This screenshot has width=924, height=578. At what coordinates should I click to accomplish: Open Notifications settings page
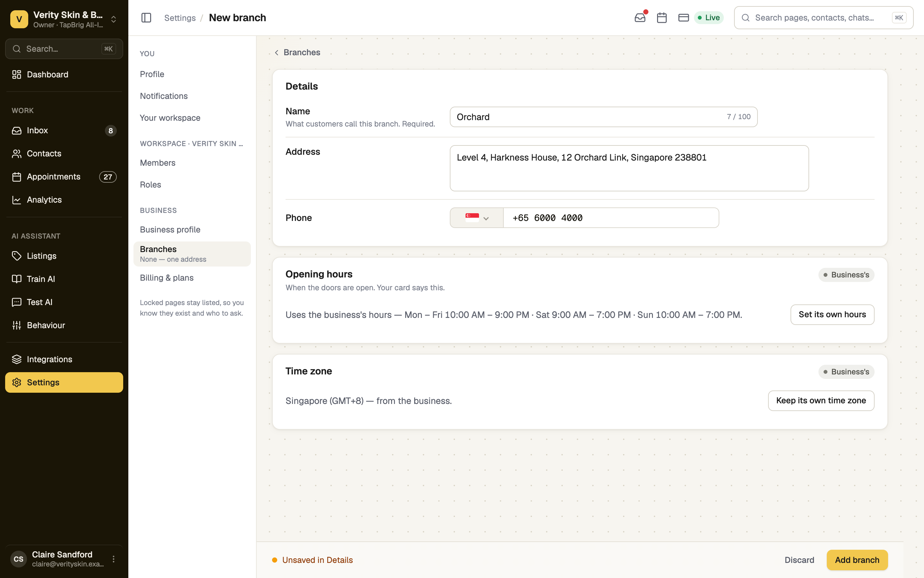coord(192,96)
